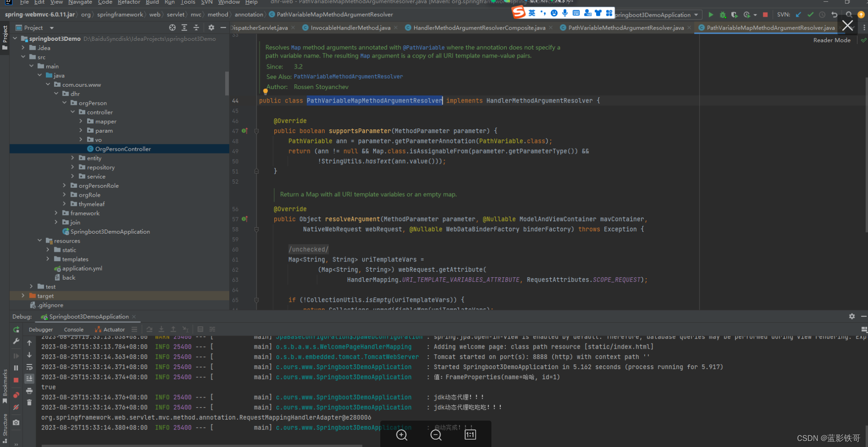This screenshot has height=447, width=868.
Task: Reset image to 1:1 scale
Action: (x=470, y=435)
